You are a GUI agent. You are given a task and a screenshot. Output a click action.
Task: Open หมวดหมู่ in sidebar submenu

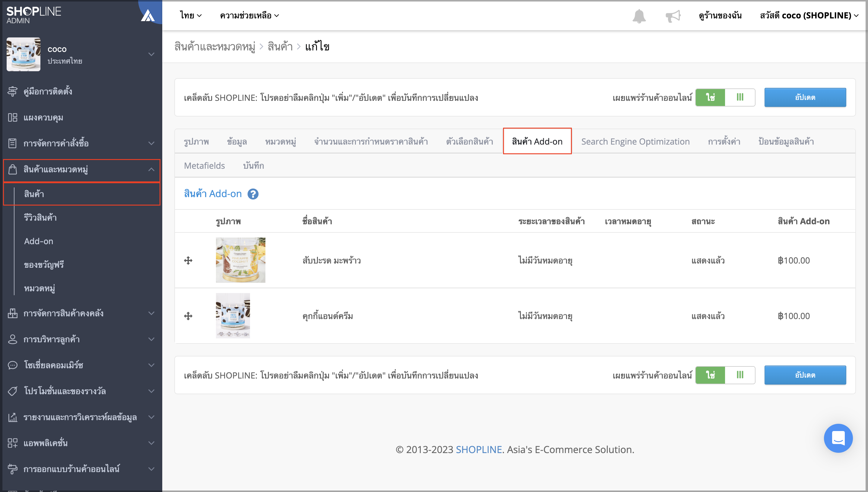click(x=40, y=289)
